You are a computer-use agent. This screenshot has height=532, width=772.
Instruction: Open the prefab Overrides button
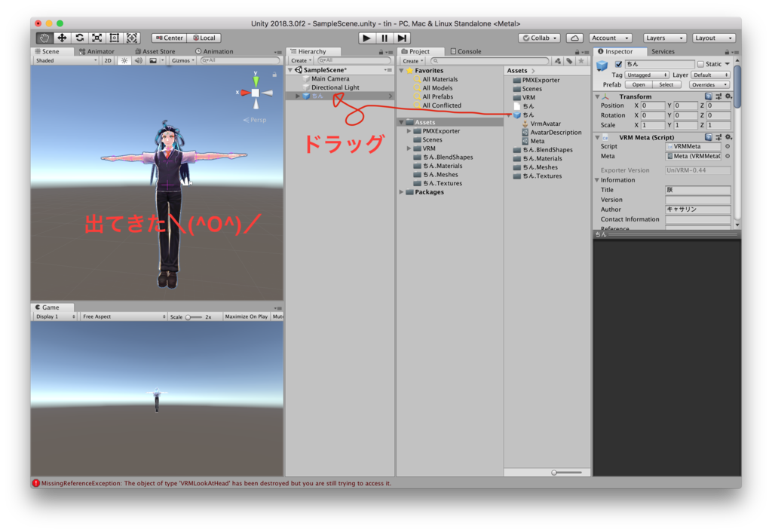(x=709, y=84)
